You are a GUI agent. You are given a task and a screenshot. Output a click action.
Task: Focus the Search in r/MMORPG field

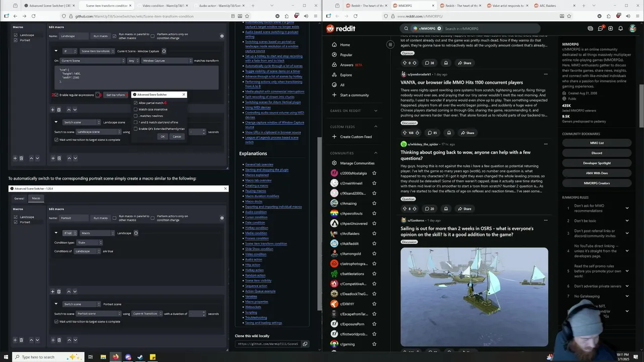tap(488, 29)
